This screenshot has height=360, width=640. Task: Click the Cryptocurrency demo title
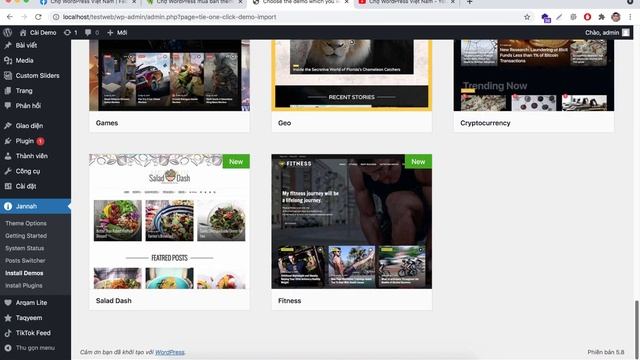(485, 123)
